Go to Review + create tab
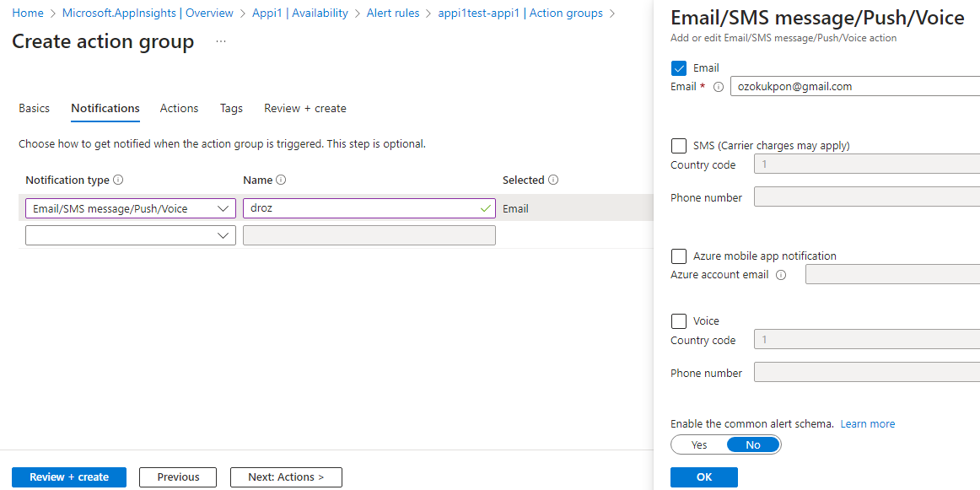This screenshot has height=490, width=980. (x=305, y=109)
